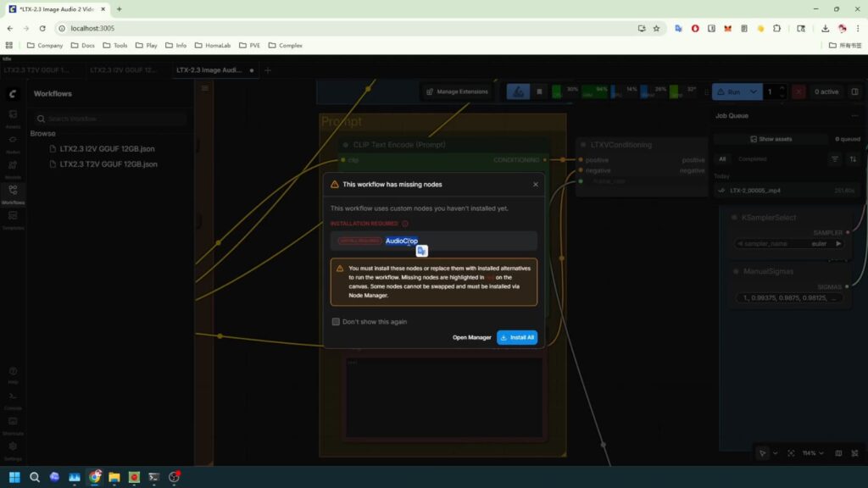Click the Search Workflow input field
Screen dimensions: 868x488
tap(110, 119)
